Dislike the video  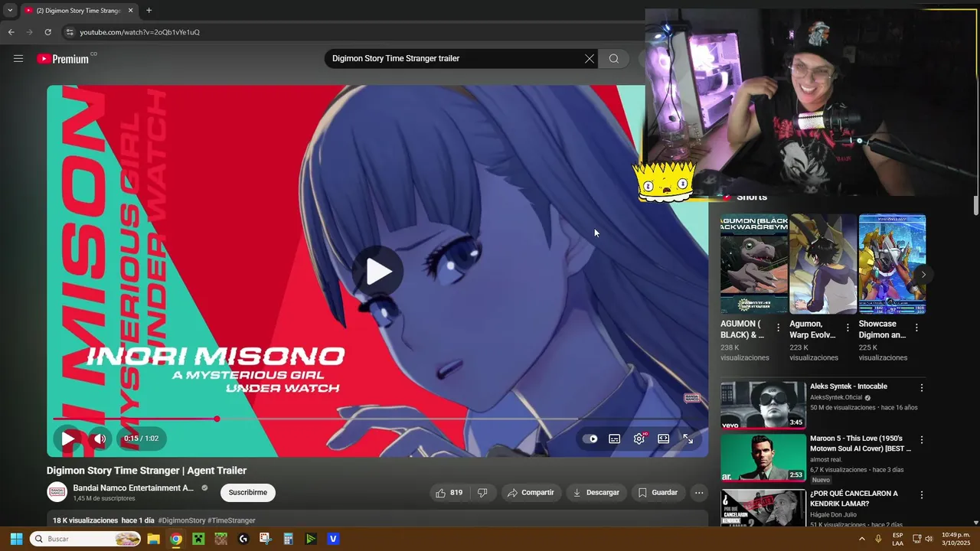(x=482, y=493)
